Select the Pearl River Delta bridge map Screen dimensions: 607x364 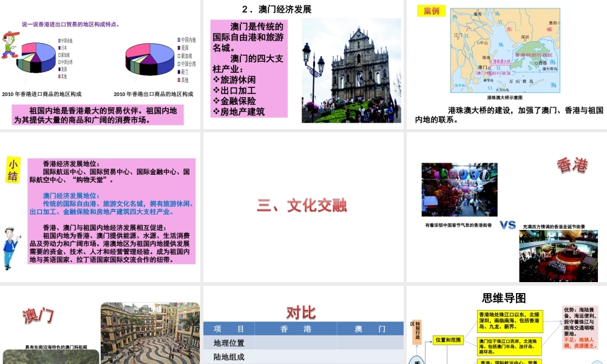click(x=505, y=50)
